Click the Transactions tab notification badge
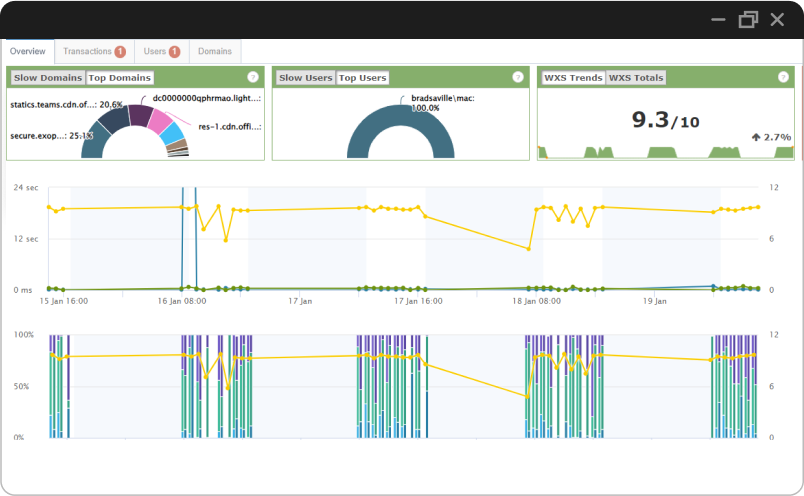Viewport: 804px width, 496px height. (x=120, y=51)
